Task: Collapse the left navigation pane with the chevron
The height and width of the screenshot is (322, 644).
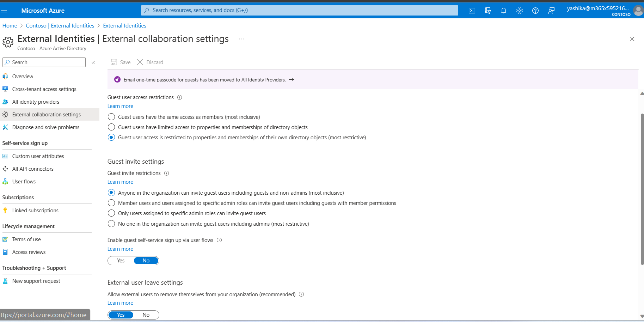Action: 93,62
